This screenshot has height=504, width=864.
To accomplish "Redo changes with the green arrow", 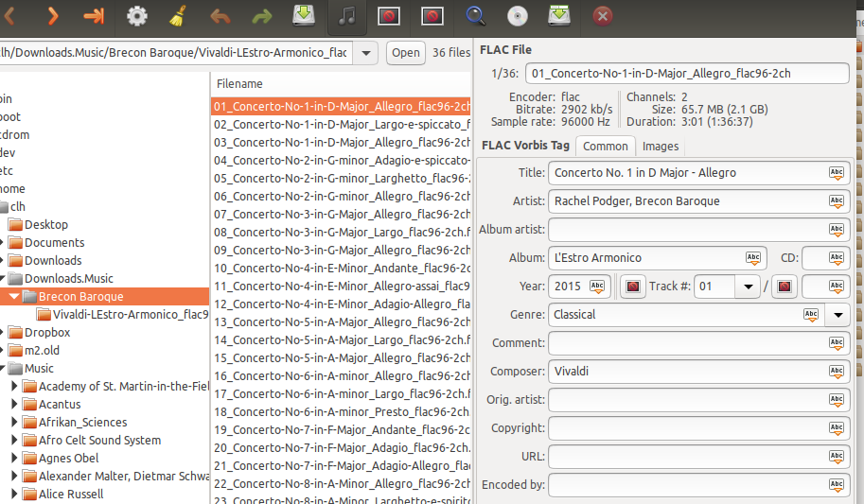I will (x=261, y=16).
